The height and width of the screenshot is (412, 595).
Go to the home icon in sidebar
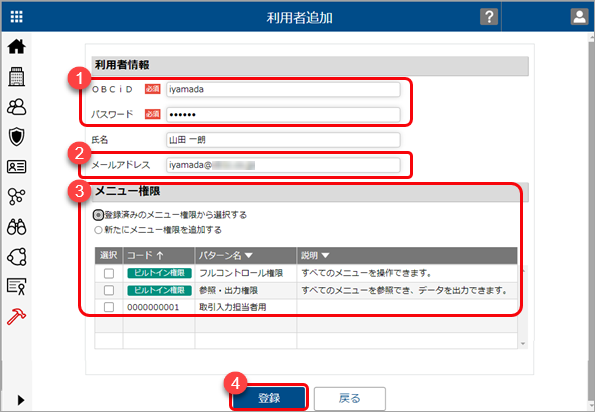click(16, 47)
